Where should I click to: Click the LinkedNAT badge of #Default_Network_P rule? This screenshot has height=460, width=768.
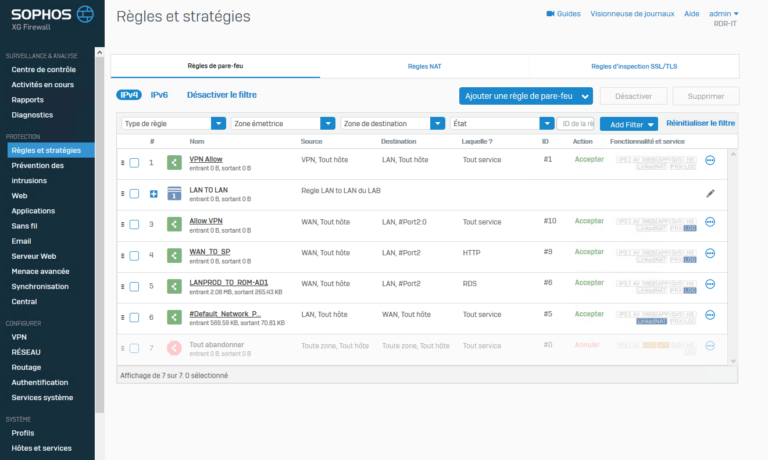(651, 321)
